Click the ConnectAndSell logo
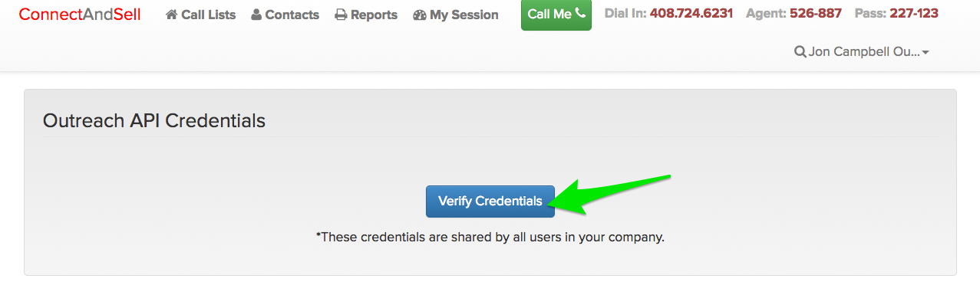980x295 pixels. pos(80,15)
